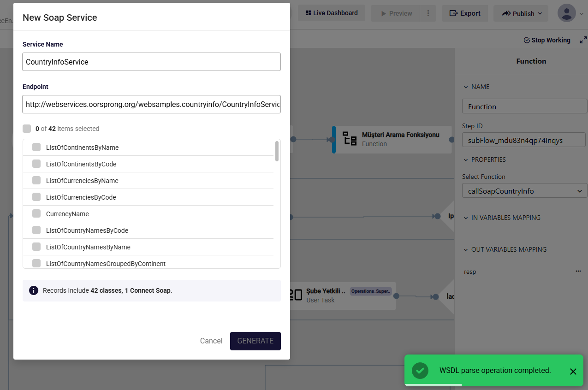The image size is (588, 390).
Task: Open the Live Dashboard tab
Action: [332, 13]
